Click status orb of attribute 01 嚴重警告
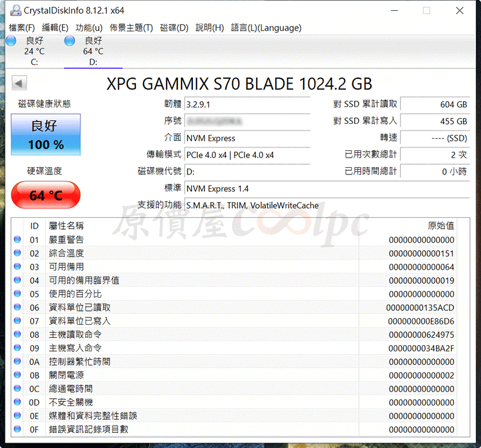Screen dimensions: 481x448 coord(17,239)
